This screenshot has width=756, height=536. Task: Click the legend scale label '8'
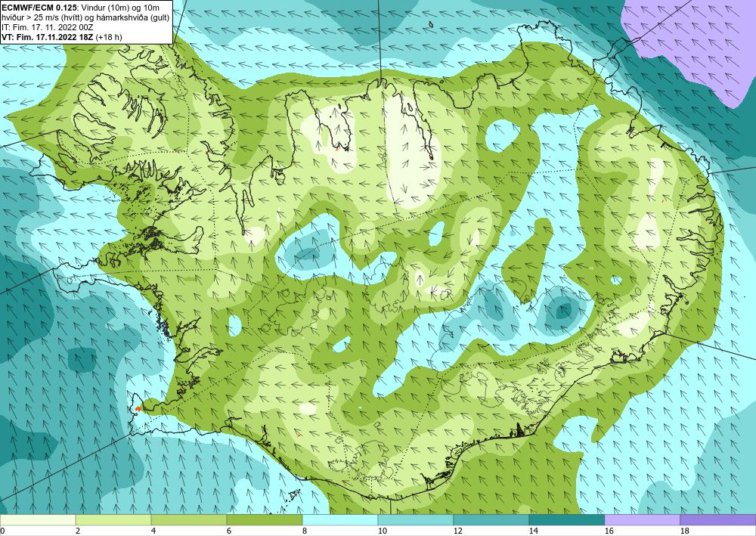point(304,531)
